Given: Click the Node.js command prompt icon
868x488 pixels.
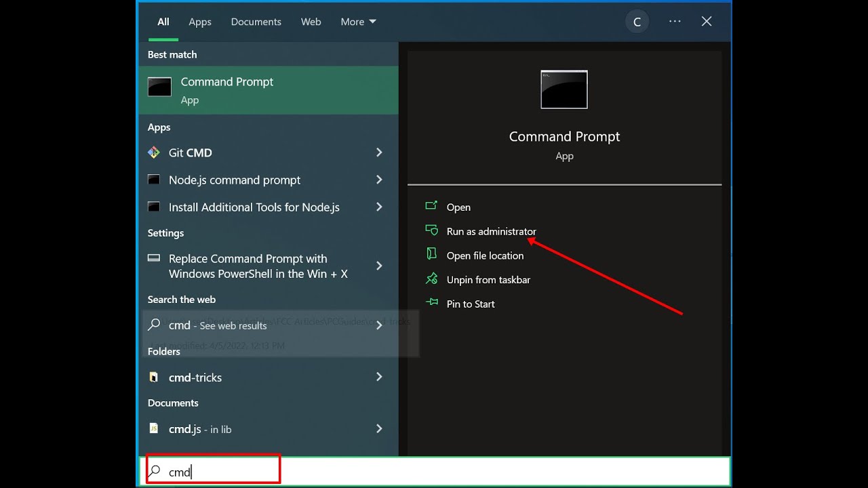Looking at the screenshot, I should (x=154, y=180).
